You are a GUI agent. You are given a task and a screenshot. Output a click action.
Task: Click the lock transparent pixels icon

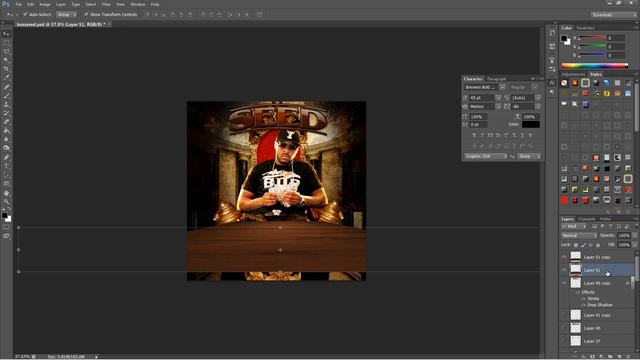coord(576,245)
